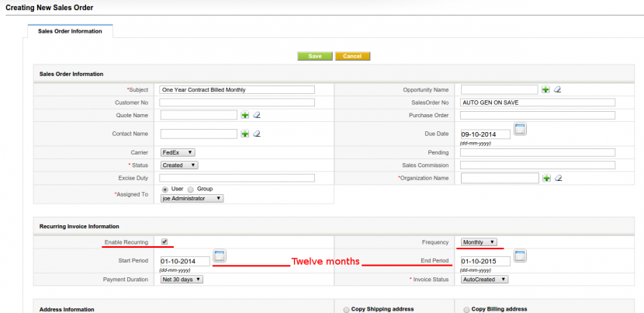The image size is (644, 313).
Task: Open the Start Period calendar picker
Action: coord(220,256)
